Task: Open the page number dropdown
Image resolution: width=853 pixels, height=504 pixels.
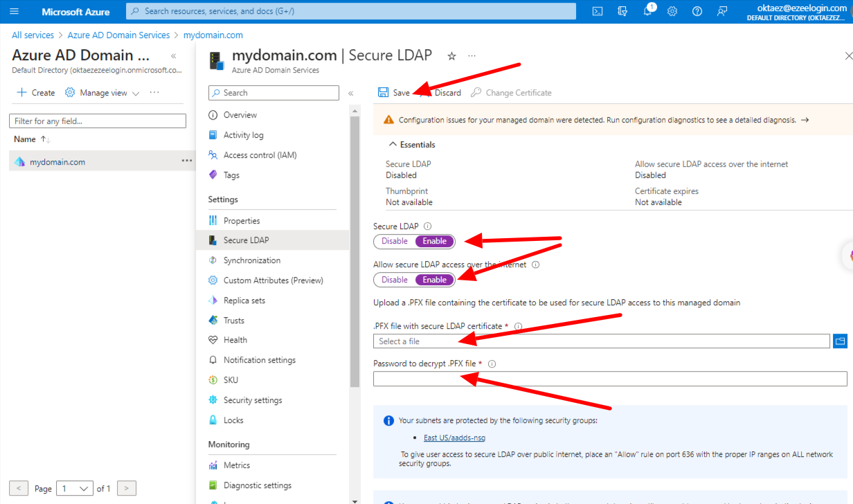Action: (75, 488)
